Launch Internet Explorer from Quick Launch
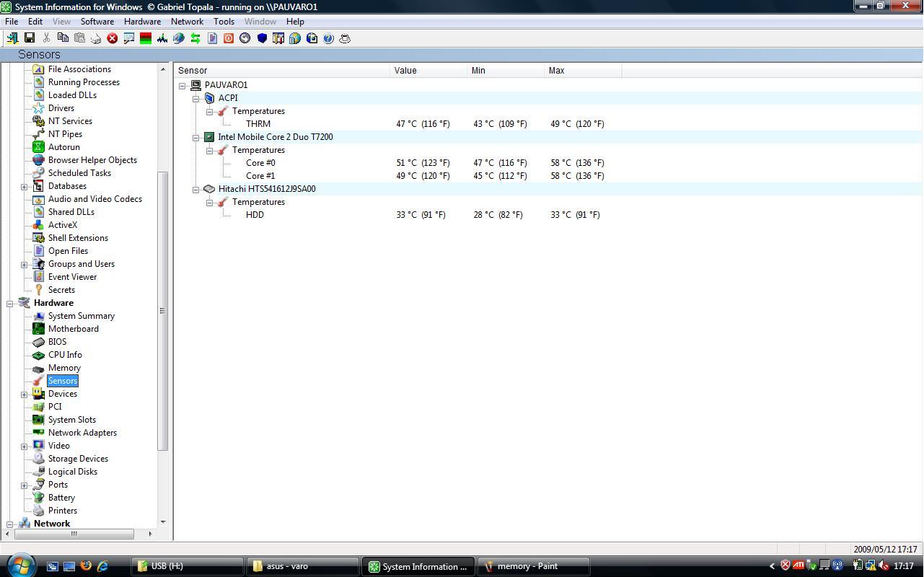Viewport: 924px width, 577px height. coord(102,566)
